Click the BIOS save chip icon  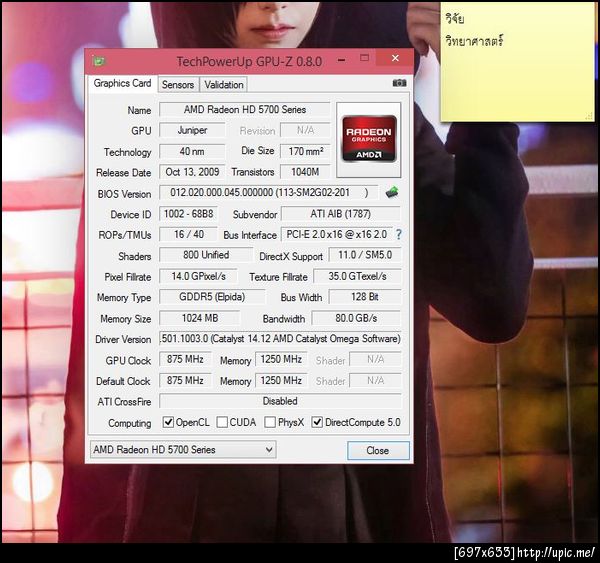[x=392, y=192]
